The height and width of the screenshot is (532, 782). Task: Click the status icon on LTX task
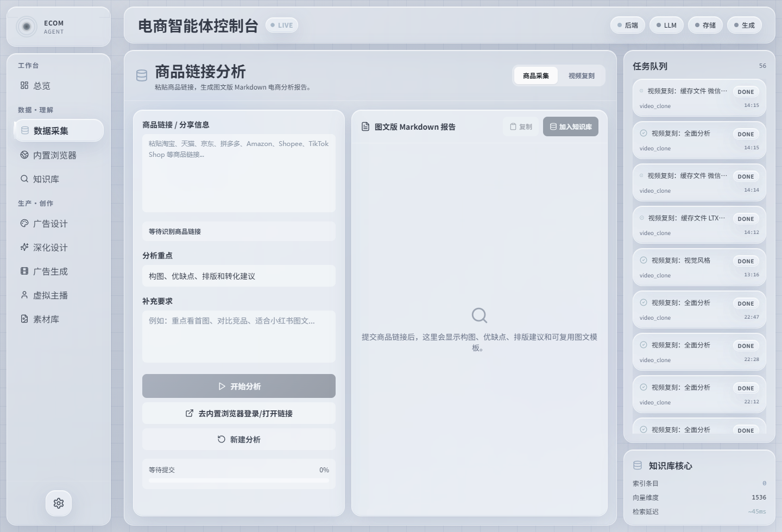(x=642, y=218)
